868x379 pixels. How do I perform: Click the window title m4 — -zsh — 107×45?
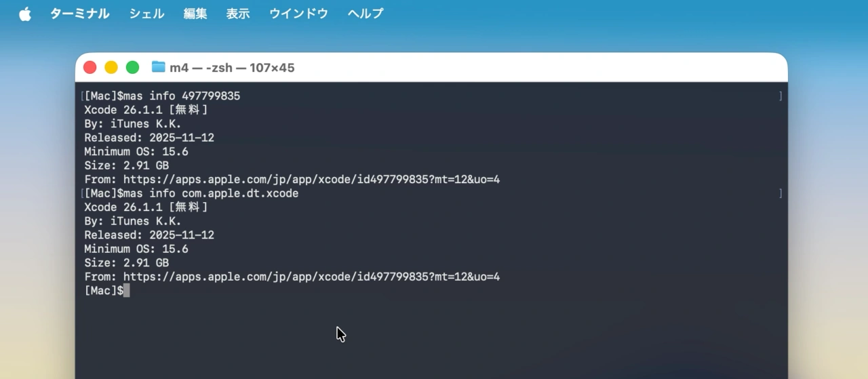tap(232, 68)
